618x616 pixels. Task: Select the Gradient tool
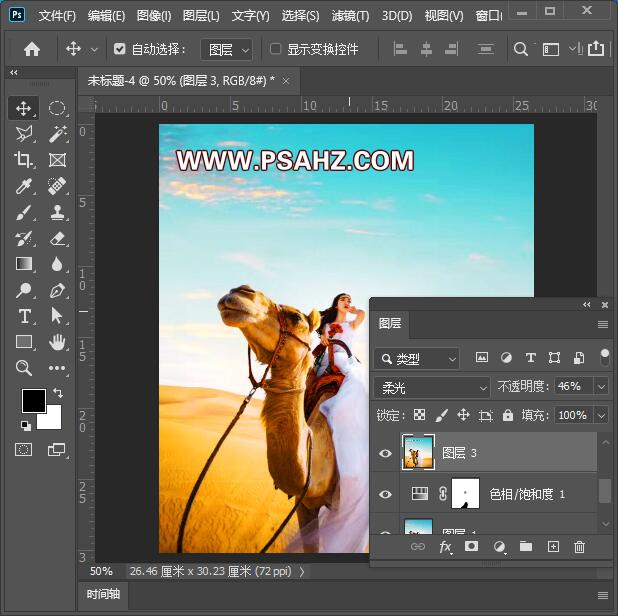(x=24, y=264)
